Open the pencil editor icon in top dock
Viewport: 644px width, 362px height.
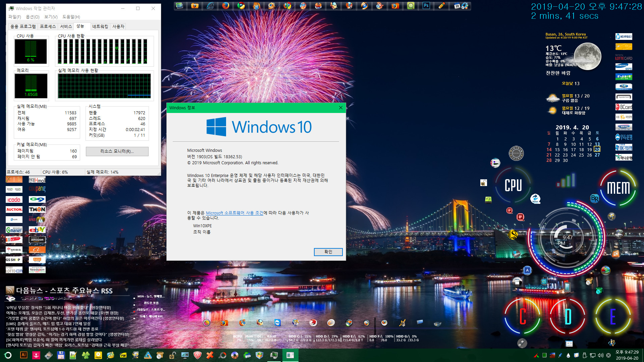click(x=442, y=6)
